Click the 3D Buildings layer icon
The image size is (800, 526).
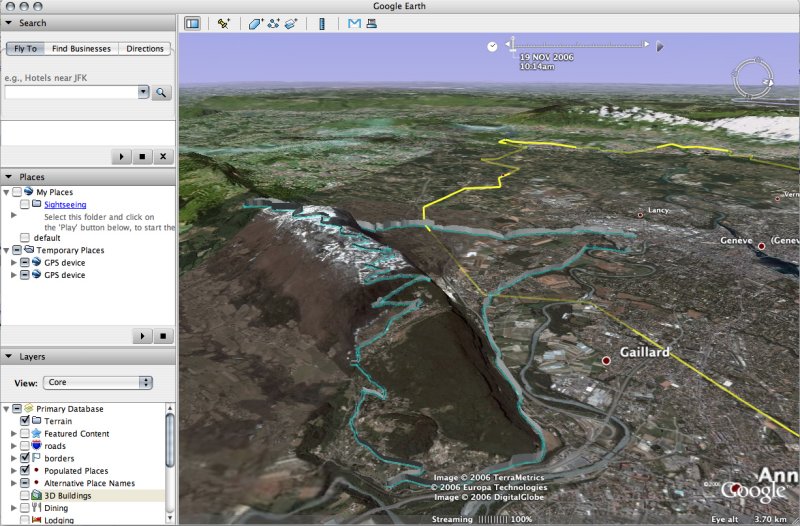coord(36,495)
